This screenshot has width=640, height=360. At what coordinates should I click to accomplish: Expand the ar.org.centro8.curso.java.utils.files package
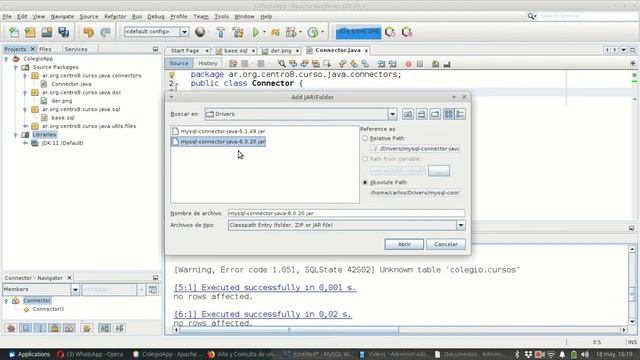[x=25, y=126]
